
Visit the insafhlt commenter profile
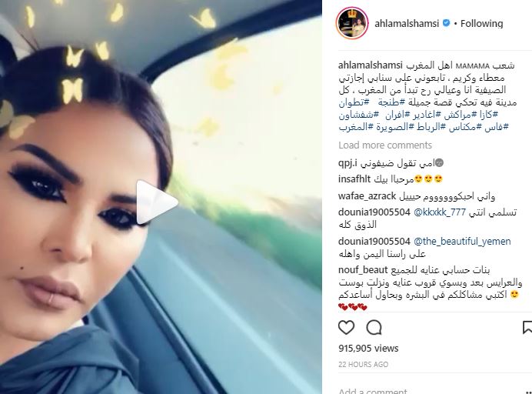(354, 179)
